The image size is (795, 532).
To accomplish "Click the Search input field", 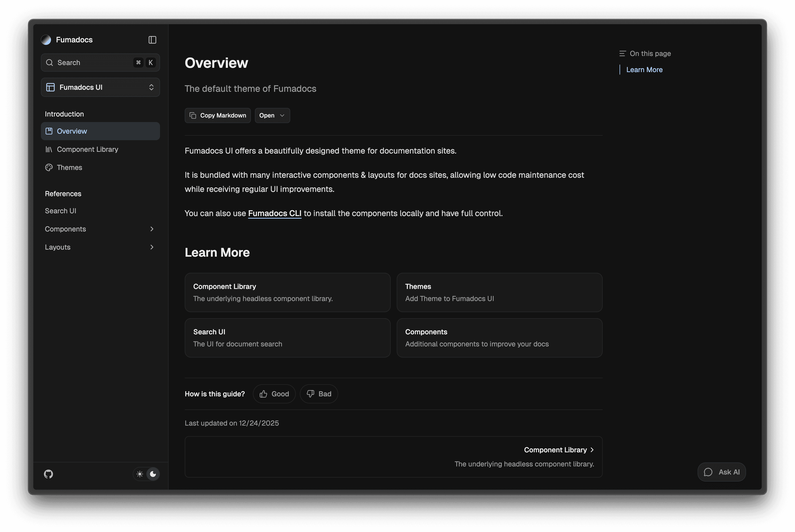I will (x=92, y=63).
